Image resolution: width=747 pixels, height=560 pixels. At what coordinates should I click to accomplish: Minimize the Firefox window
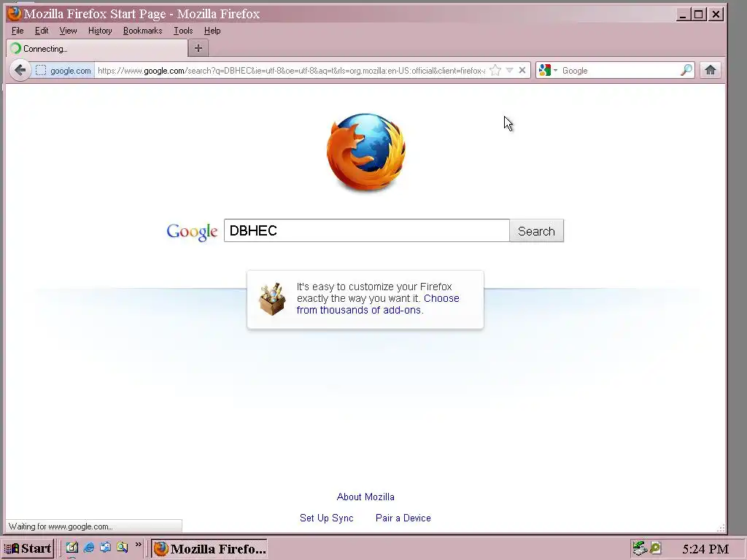coord(683,15)
